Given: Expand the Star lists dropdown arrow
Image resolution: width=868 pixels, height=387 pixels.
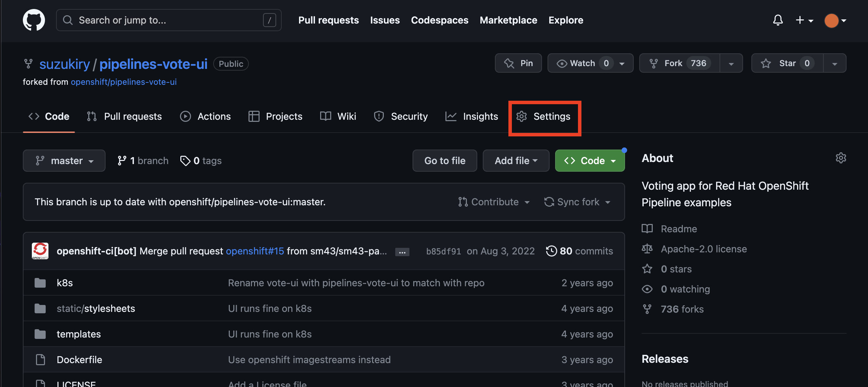Looking at the screenshot, I should [835, 63].
